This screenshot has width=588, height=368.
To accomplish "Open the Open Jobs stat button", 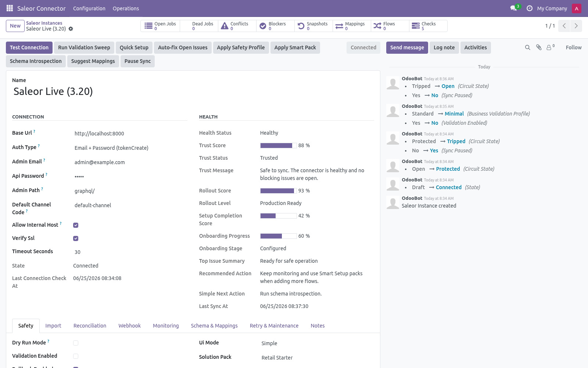I will [160, 26].
